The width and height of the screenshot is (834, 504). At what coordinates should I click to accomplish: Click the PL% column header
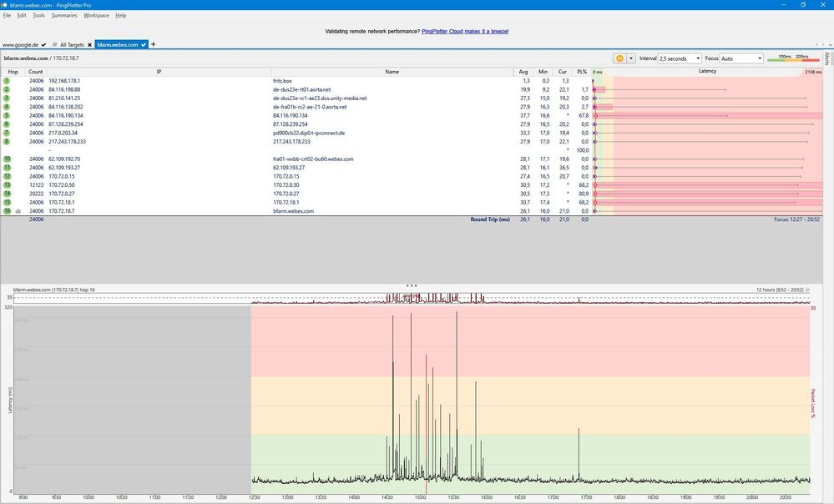pyautogui.click(x=582, y=72)
